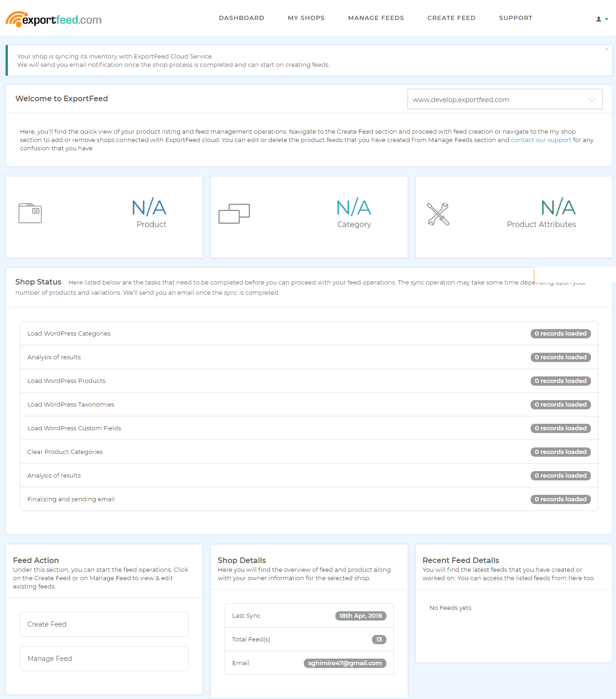Click records badge for Load WordPress Categories

click(560, 334)
